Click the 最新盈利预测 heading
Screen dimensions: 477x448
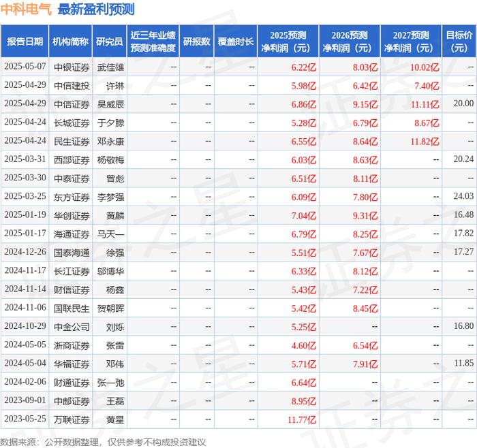(x=96, y=9)
